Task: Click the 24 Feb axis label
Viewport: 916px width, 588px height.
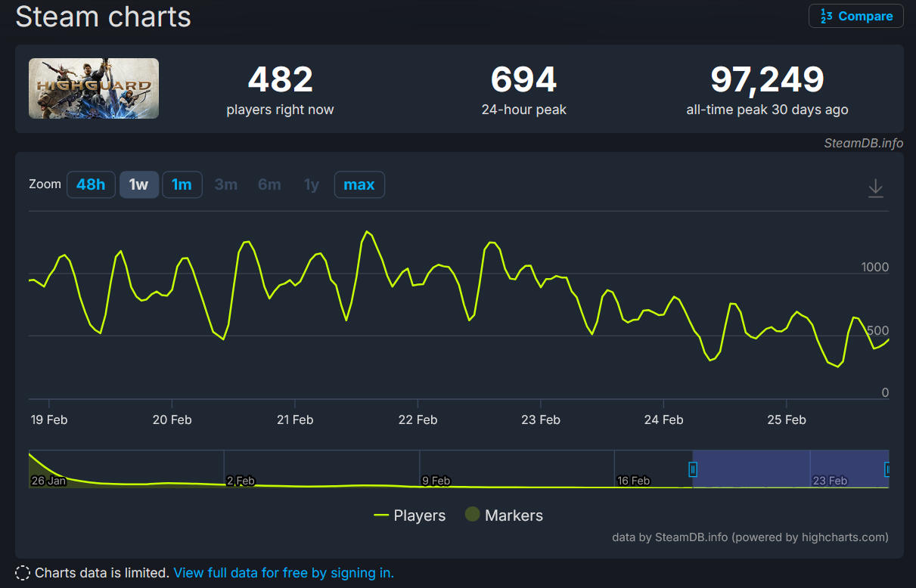Action: point(663,419)
